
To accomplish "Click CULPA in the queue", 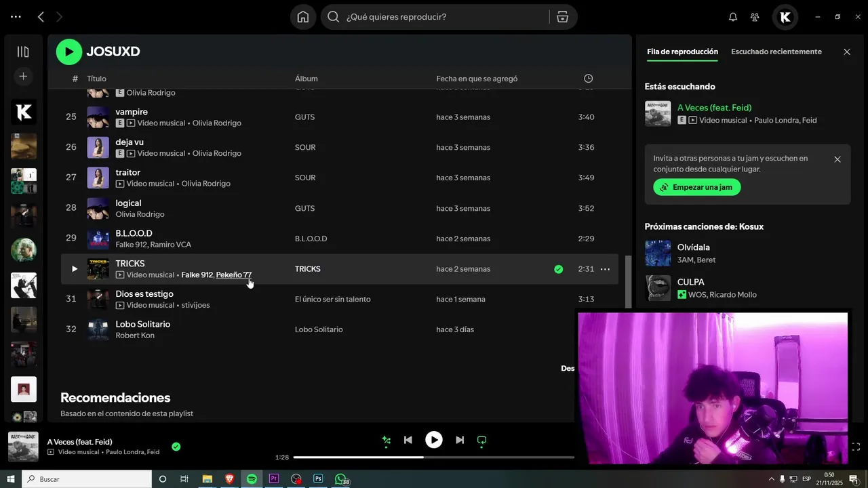I will (x=691, y=282).
